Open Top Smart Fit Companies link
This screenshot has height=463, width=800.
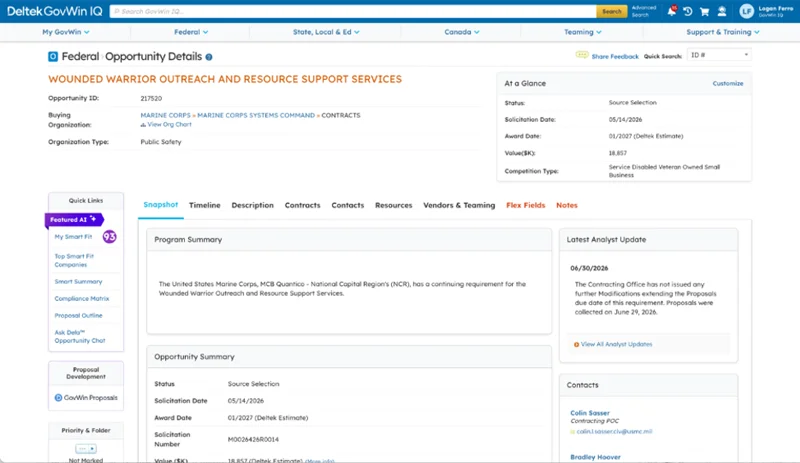(x=74, y=260)
